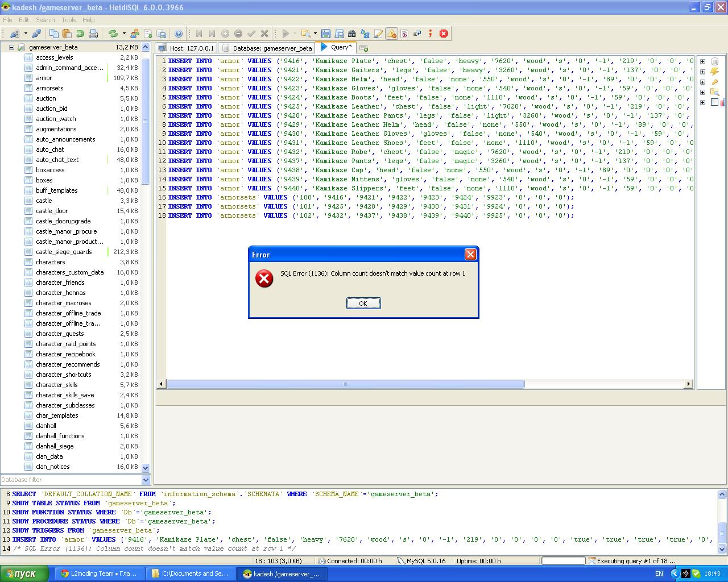Select the Query* tab

336,48
